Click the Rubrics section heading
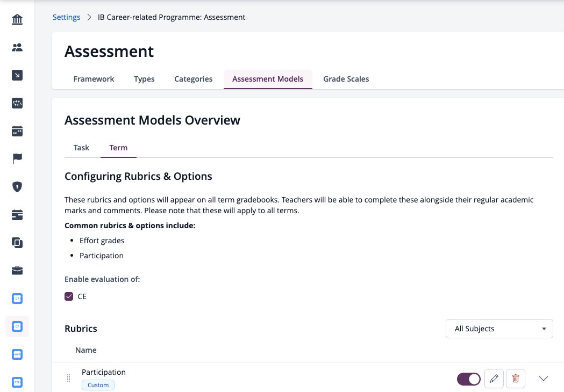 click(x=81, y=329)
